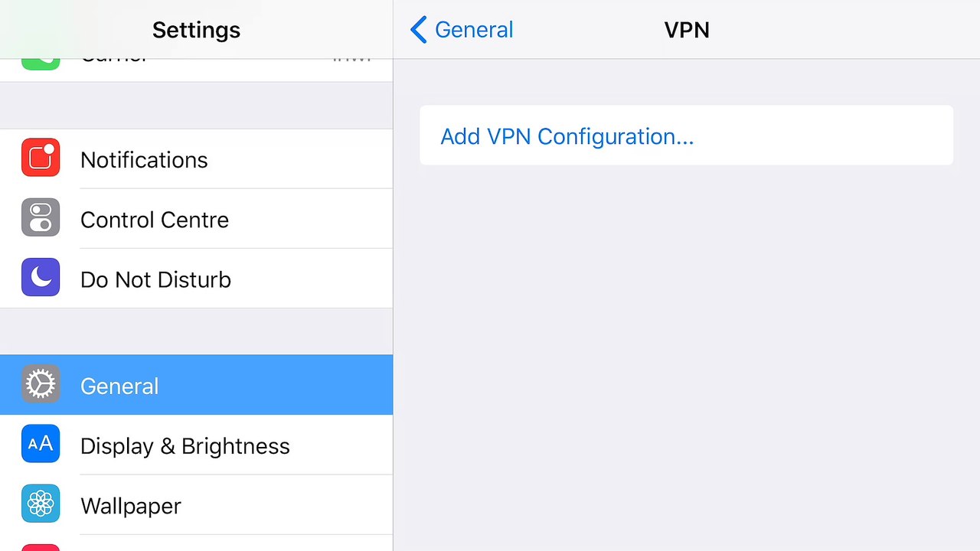This screenshot has width=980, height=551.
Task: Open Display & Brightness settings
Action: tap(196, 445)
